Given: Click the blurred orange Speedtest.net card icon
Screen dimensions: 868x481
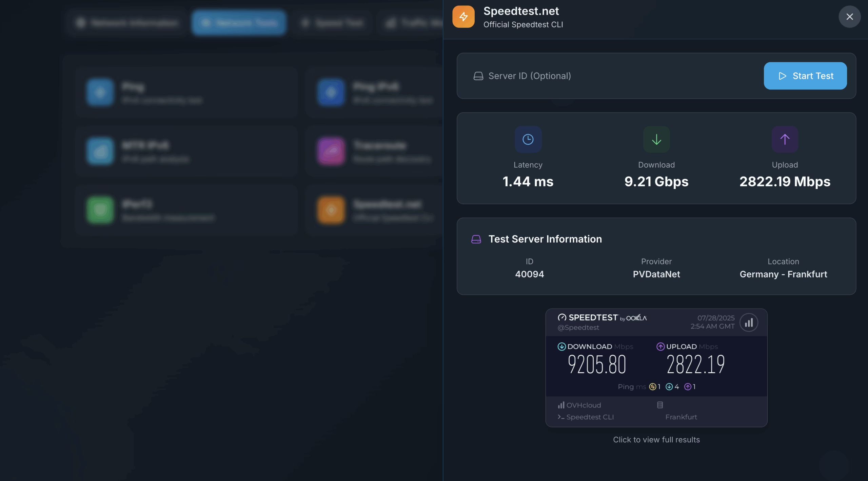Looking at the screenshot, I should click(x=331, y=210).
